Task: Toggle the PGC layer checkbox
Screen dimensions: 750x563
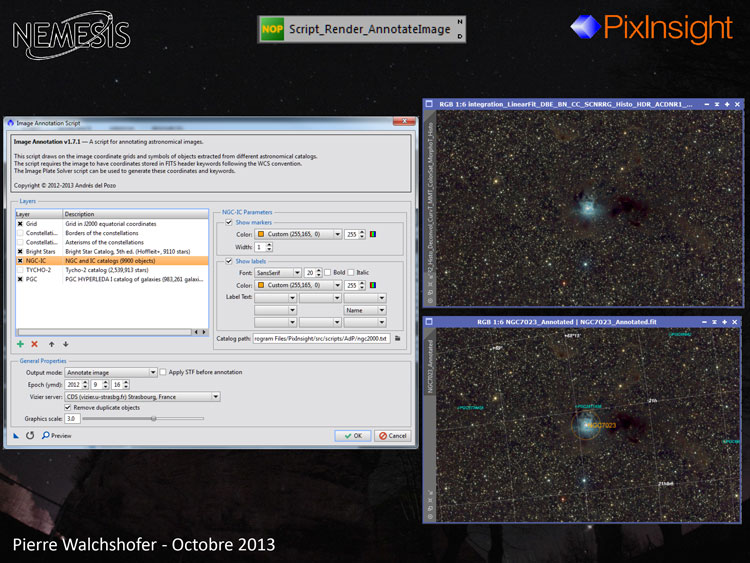Action: point(20,279)
